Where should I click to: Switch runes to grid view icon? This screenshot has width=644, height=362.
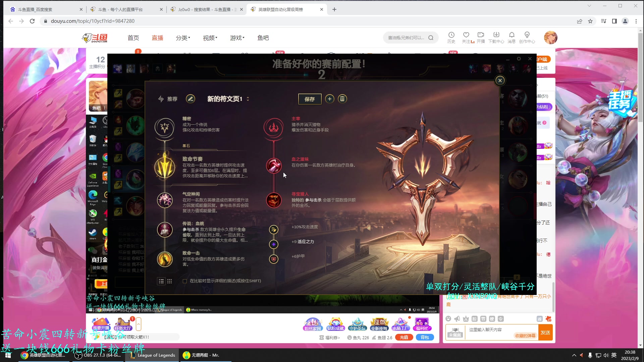(170, 281)
